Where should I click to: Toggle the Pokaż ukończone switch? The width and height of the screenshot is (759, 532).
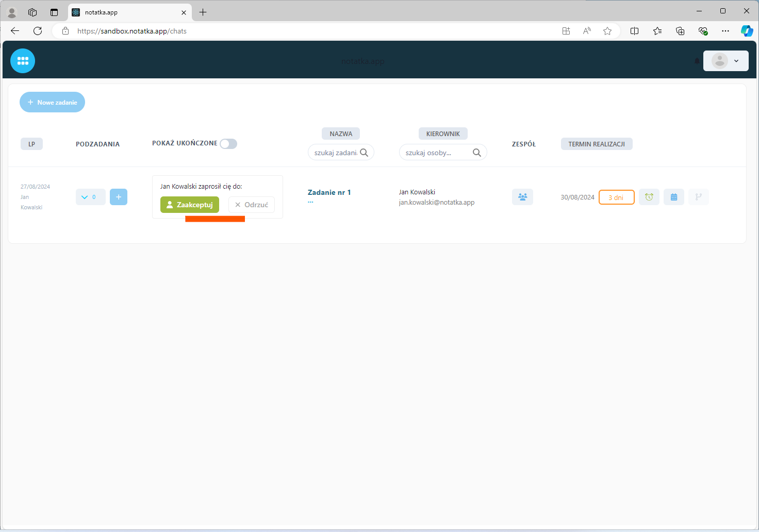point(228,144)
